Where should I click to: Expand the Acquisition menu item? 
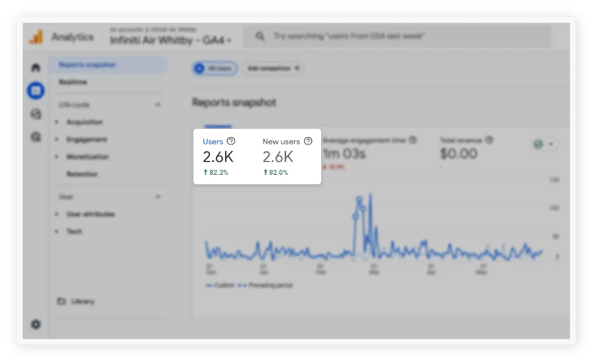point(84,122)
